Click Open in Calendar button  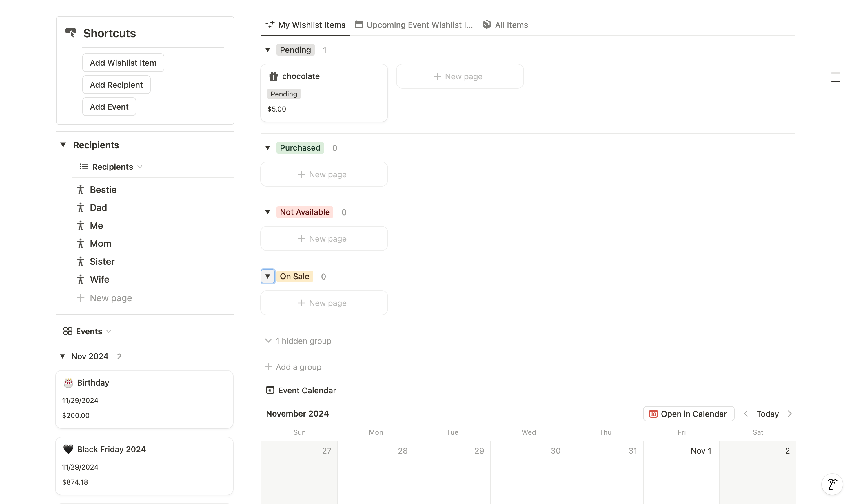[689, 414]
